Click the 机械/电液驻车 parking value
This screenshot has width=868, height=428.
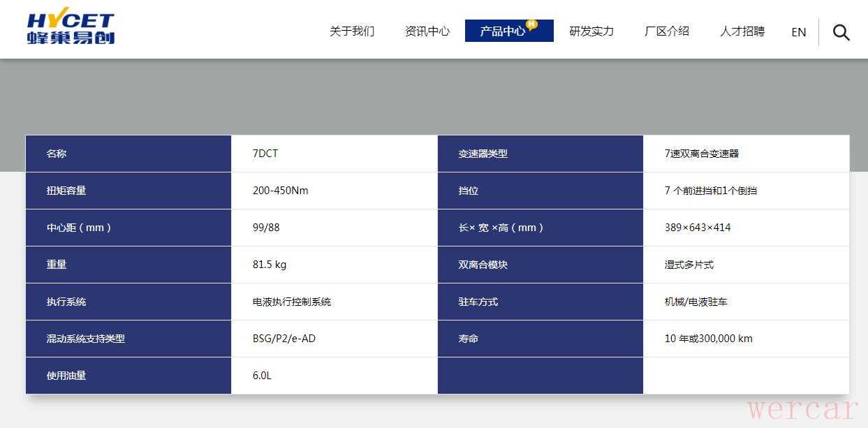coord(696,302)
